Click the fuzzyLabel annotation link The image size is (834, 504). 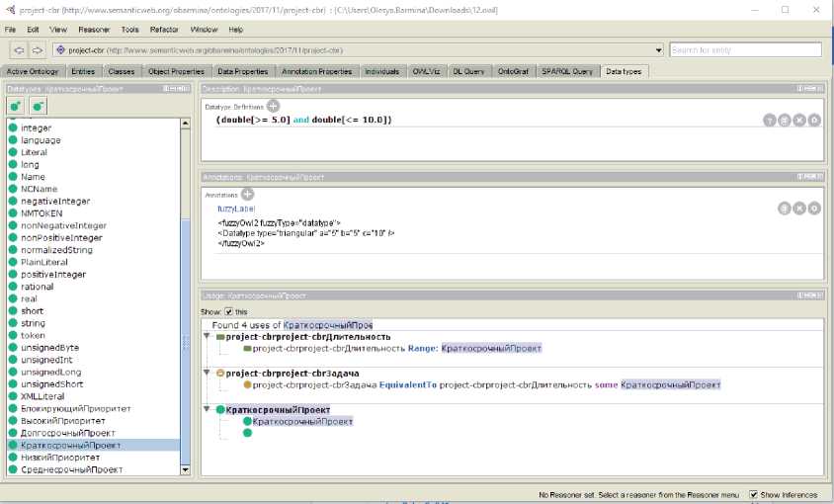click(236, 210)
